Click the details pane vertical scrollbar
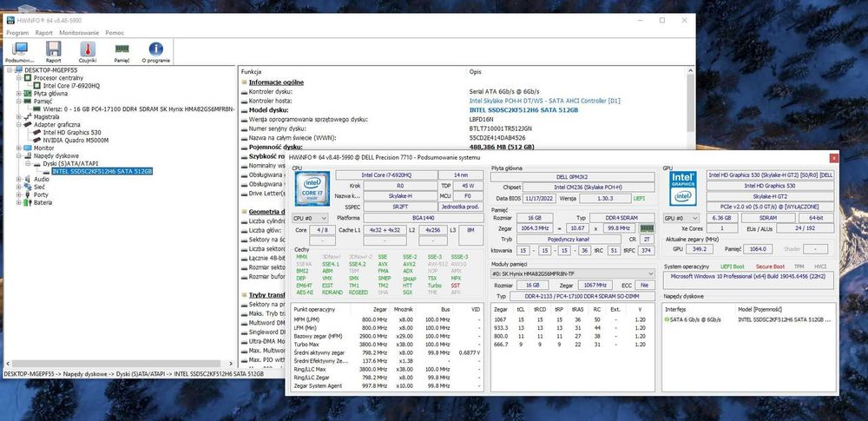Image resolution: width=868 pixels, height=421 pixels. pos(690,105)
